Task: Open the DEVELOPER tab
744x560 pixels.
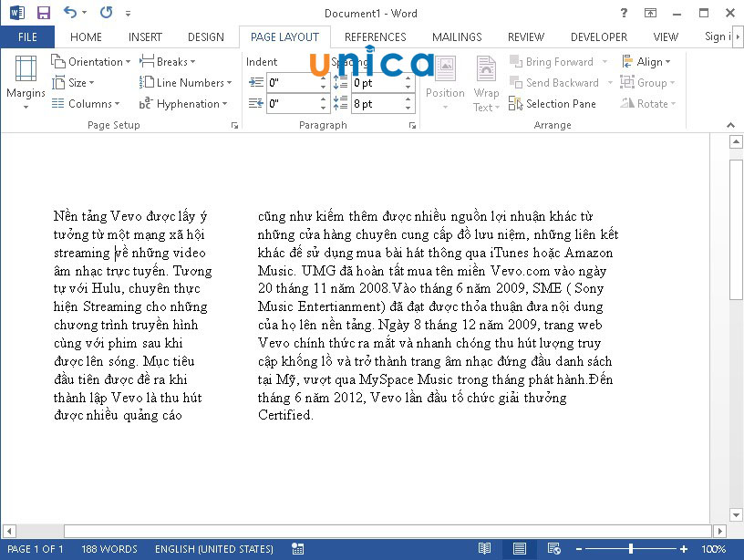Action: (599, 37)
